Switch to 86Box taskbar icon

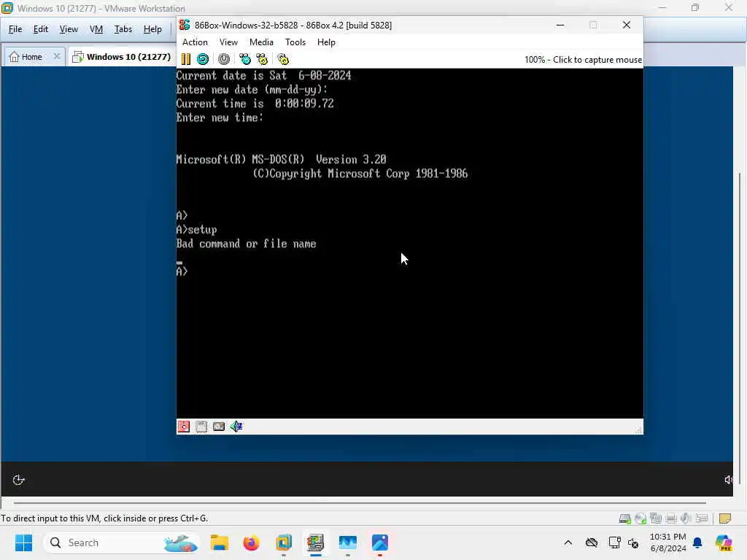pos(315,542)
